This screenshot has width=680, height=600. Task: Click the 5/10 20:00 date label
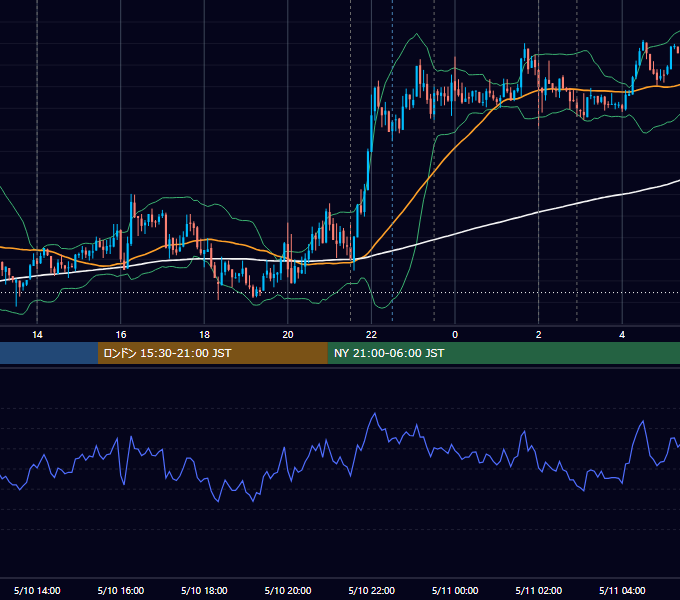tap(288, 590)
